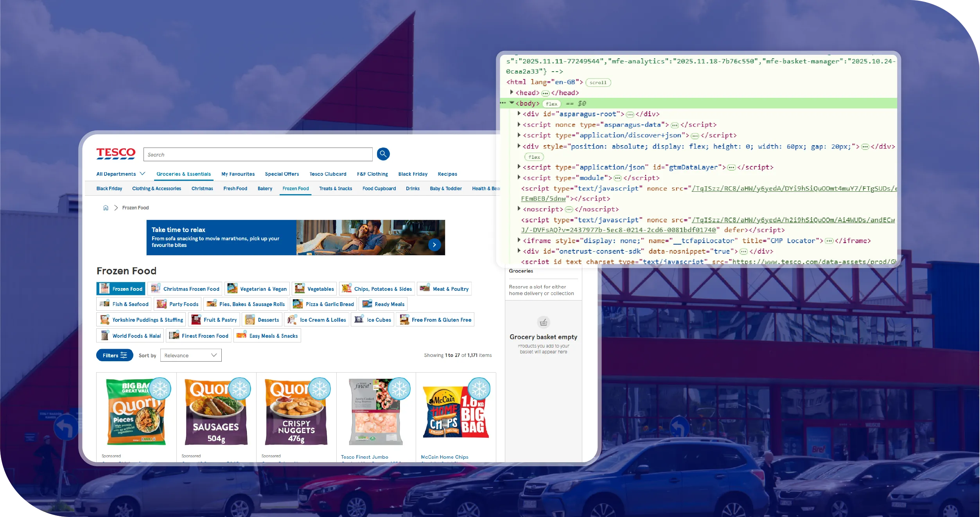This screenshot has height=517, width=980.
Task: Switch to the Special Offers tab
Action: (x=282, y=174)
